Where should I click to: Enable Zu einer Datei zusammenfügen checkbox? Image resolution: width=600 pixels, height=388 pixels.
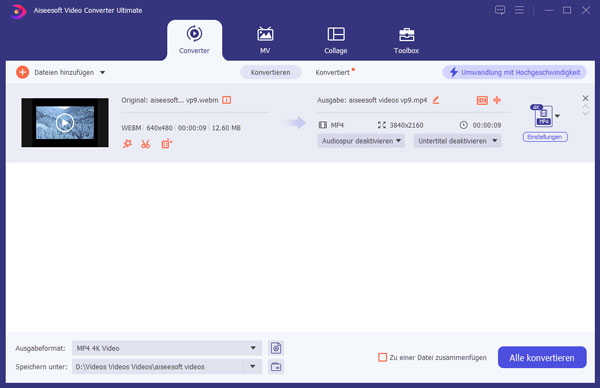pyautogui.click(x=382, y=357)
